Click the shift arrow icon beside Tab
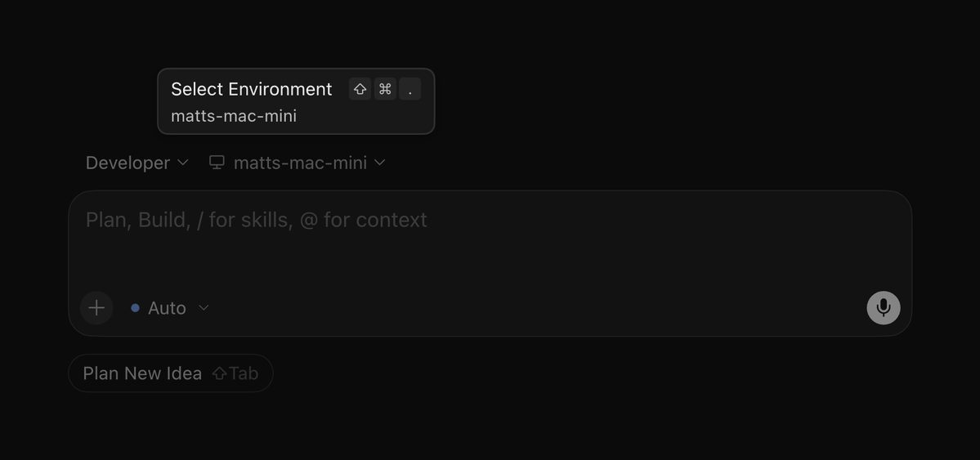The height and width of the screenshot is (460, 980). click(219, 373)
